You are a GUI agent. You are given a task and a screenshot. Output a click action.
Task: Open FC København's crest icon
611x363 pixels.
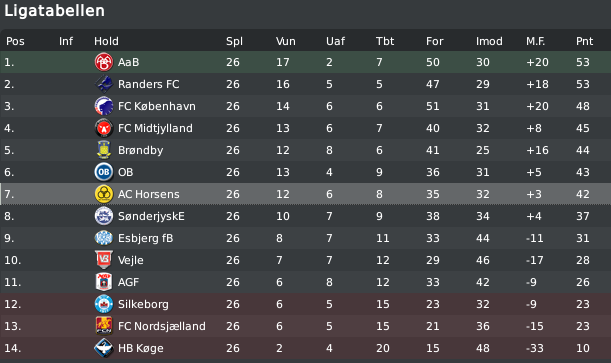coord(104,106)
